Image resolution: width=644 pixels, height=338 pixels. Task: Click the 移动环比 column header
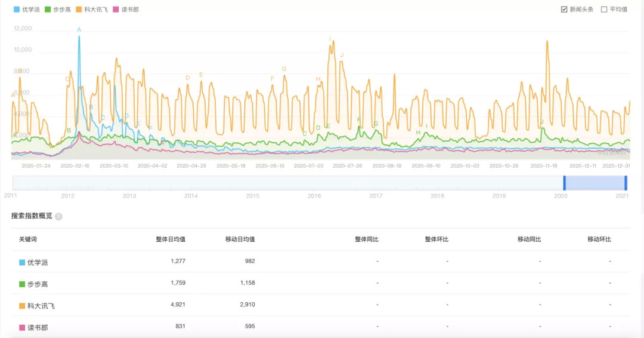(x=599, y=239)
